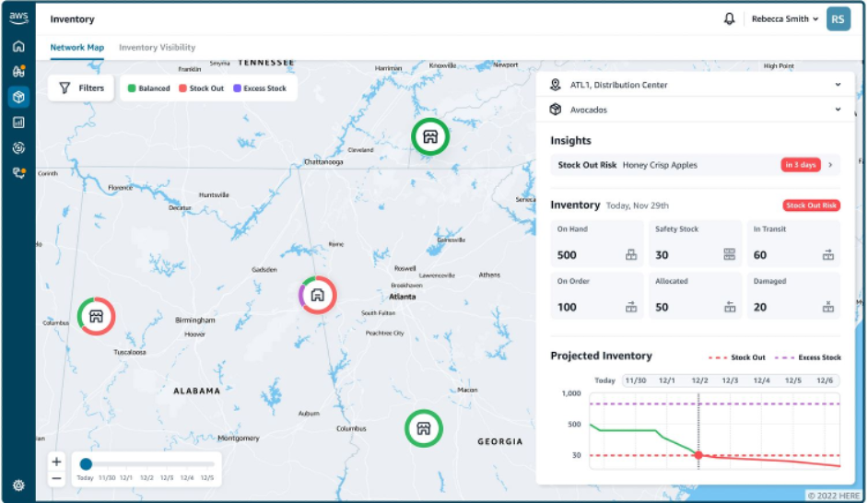The height and width of the screenshot is (503, 868).
Task: Select the Network Map tab
Action: click(x=77, y=48)
